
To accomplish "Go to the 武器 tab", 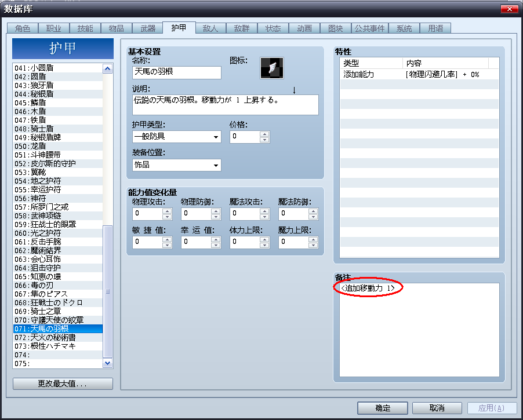I will [148, 28].
